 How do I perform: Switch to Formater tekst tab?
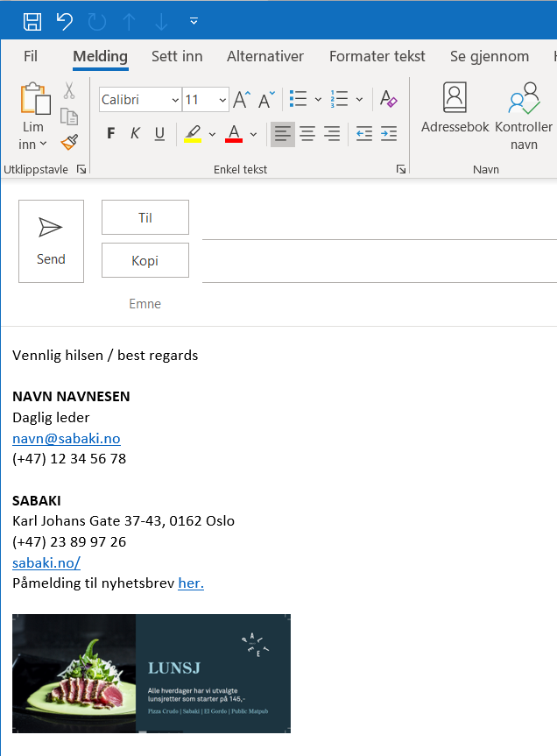tap(377, 56)
